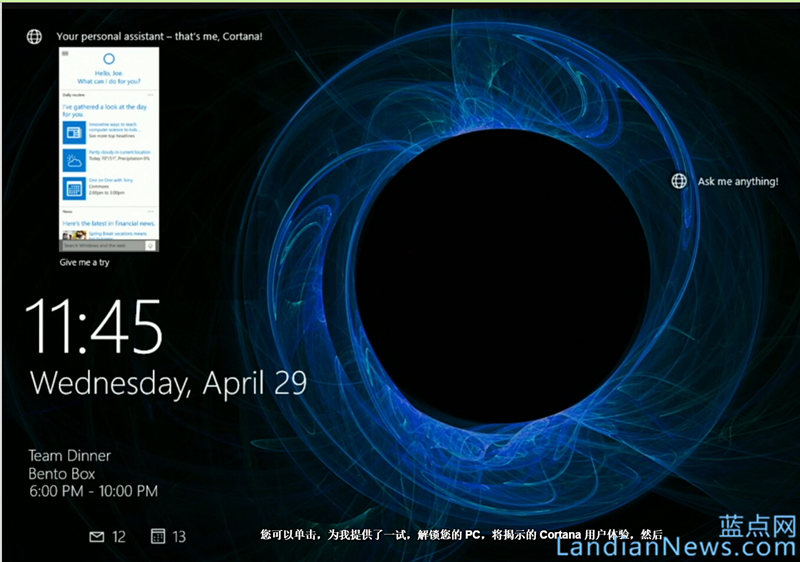Click 'Hello, Joe.' greeting in the preview
The height and width of the screenshot is (562, 800).
[109, 73]
